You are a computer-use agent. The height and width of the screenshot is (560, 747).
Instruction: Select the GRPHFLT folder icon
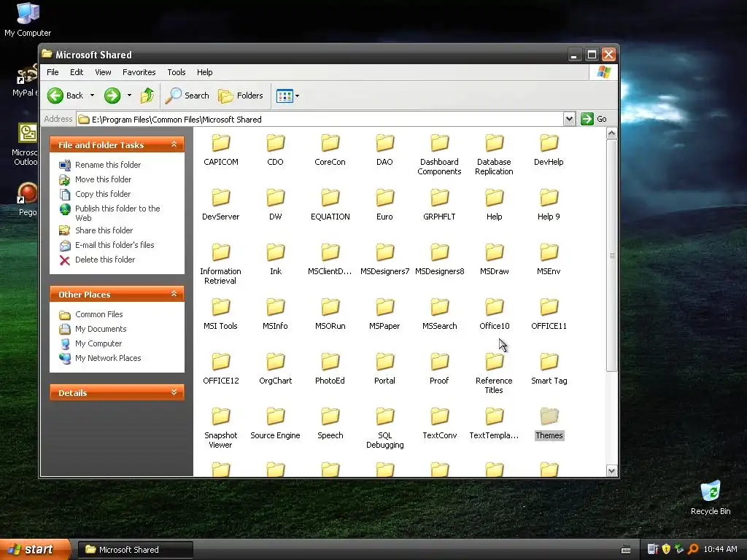[x=439, y=198]
